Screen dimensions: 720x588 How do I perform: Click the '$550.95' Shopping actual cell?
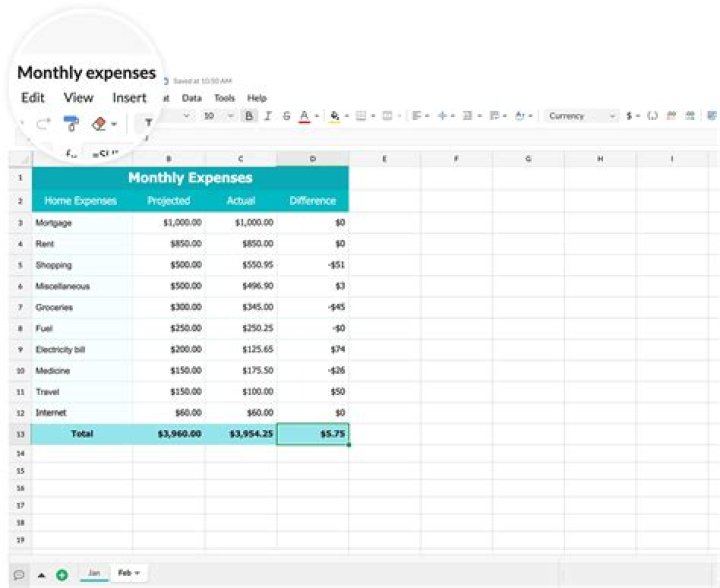(241, 265)
